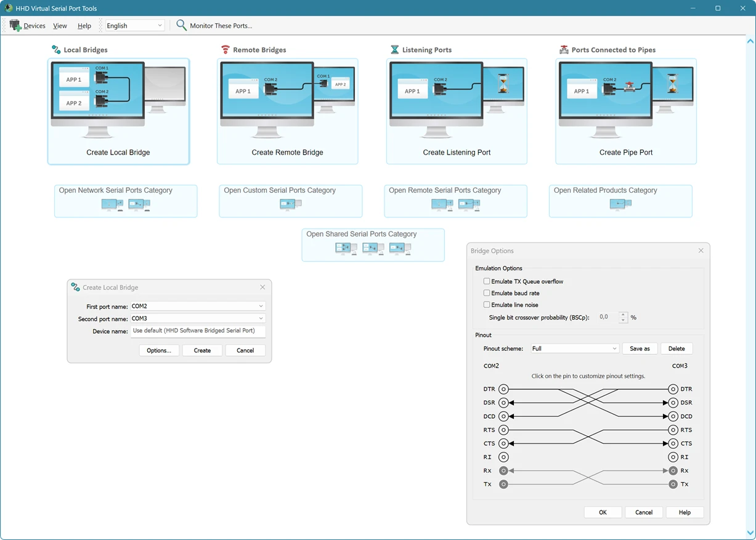Click the DTR pin on COM2 side

pyautogui.click(x=503, y=389)
